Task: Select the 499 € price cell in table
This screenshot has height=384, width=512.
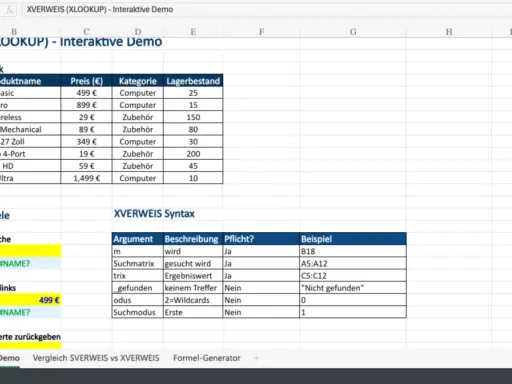Action: (86, 93)
